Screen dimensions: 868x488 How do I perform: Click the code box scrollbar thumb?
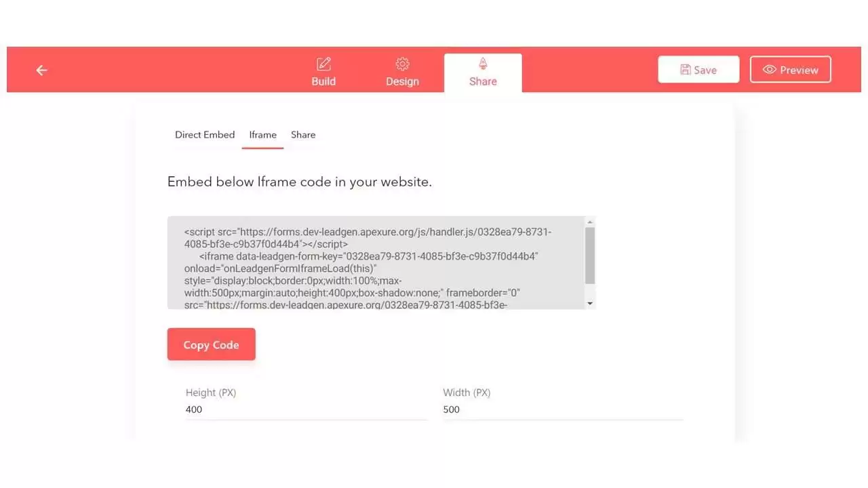pos(589,256)
